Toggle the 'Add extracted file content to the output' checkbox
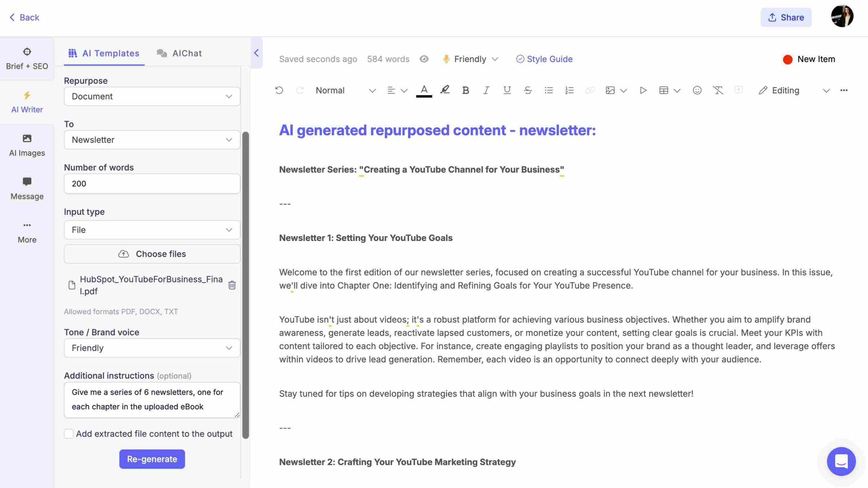Screen dimensions: 868x488 click(67, 433)
